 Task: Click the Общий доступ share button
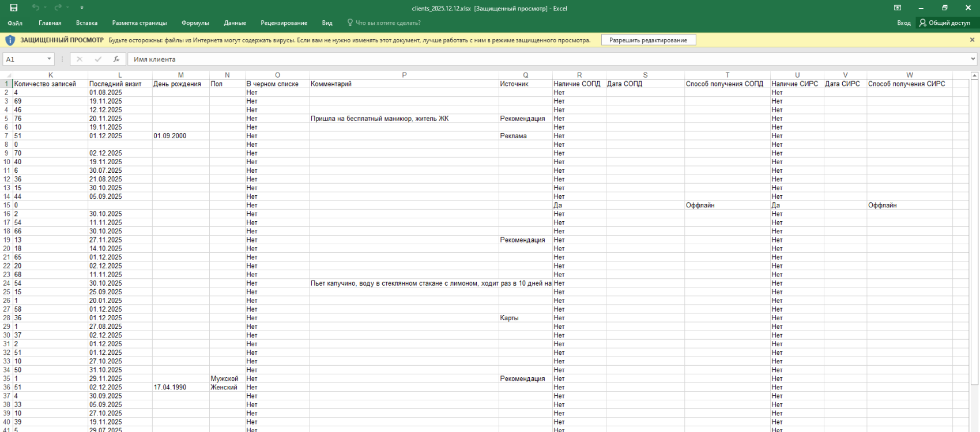pyautogui.click(x=944, y=23)
